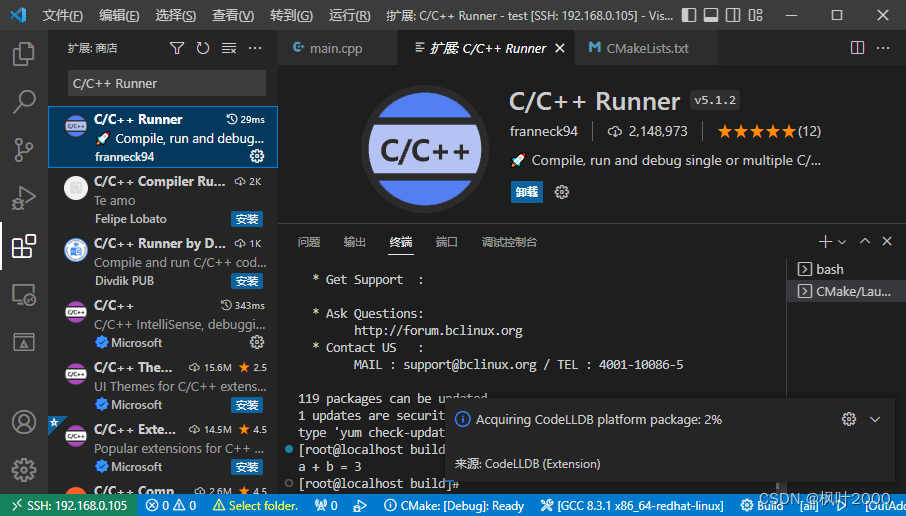
Task: Filter extensions with the funnel icon
Action: (177, 49)
